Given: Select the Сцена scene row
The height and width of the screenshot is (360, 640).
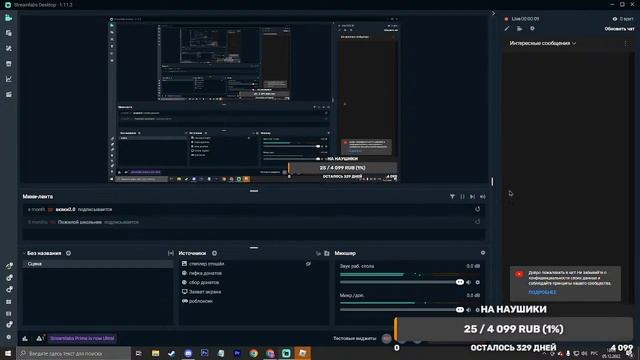Looking at the screenshot, I should pos(98,264).
